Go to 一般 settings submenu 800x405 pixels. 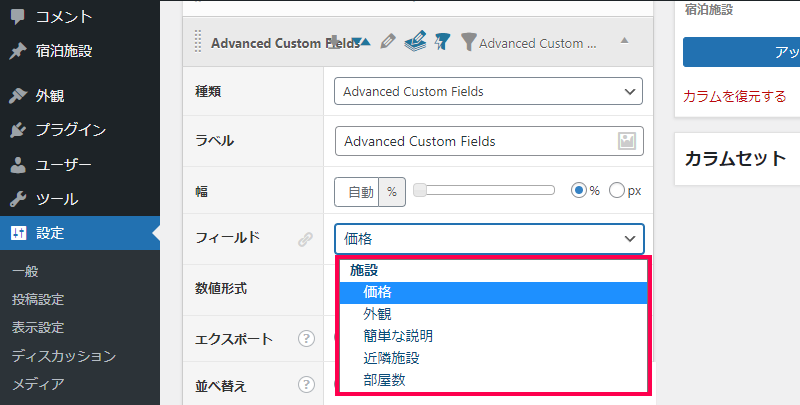(x=25, y=271)
